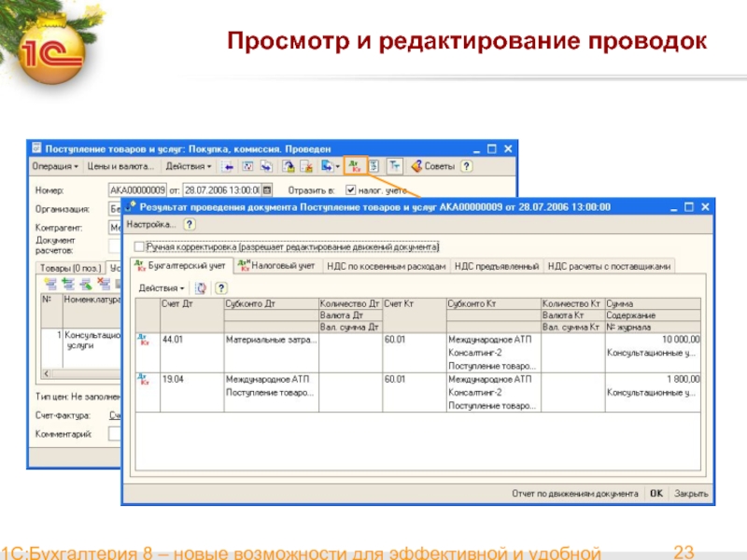Click the post document icon with lock

(289, 167)
